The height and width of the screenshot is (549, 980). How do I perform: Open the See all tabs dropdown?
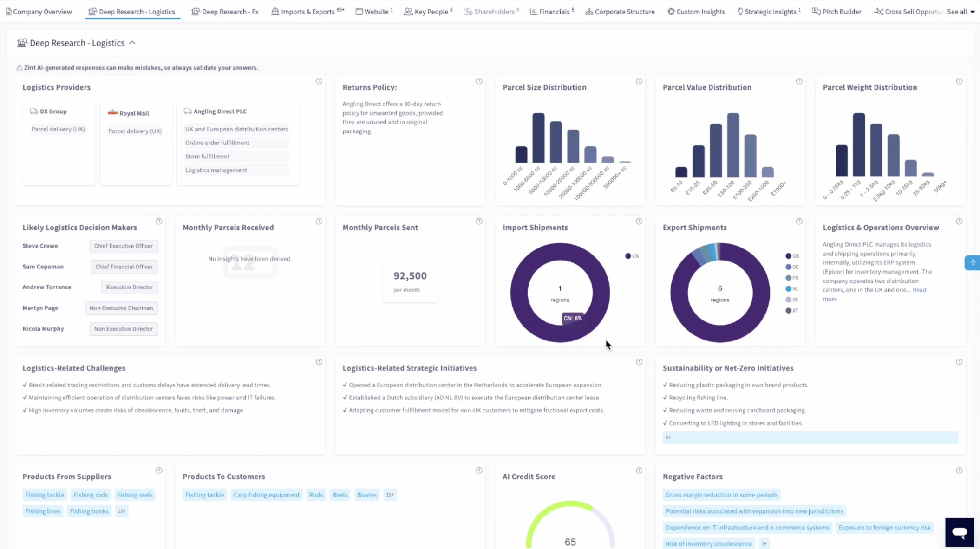click(960, 12)
